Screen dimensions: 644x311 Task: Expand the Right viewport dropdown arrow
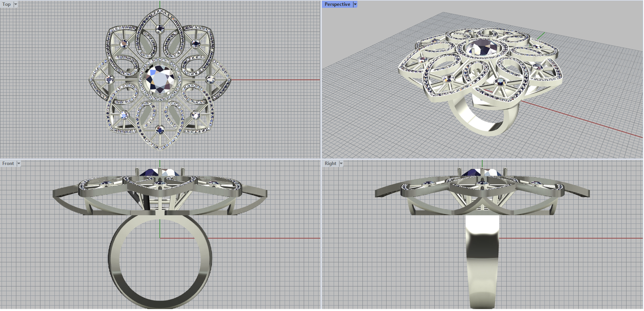(341, 164)
